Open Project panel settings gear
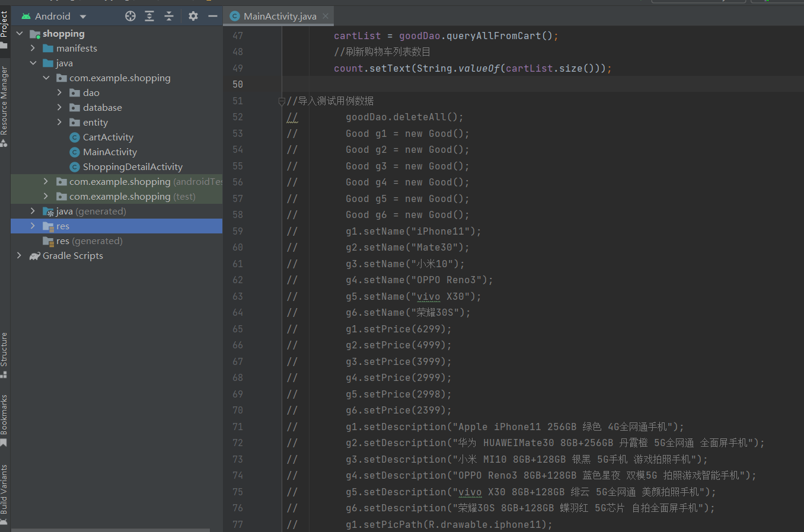Viewport: 804px width, 532px height. (x=193, y=16)
